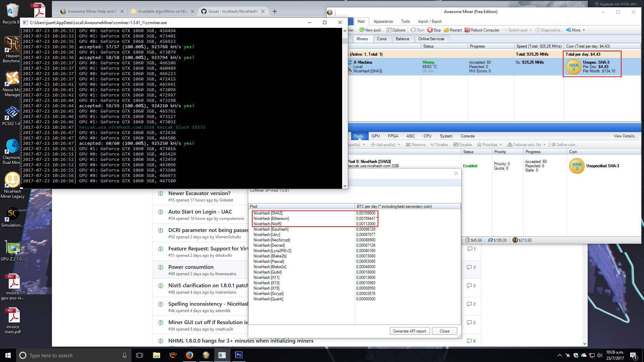
Task: Switch to the Appearance ribbon tab
Action: coord(383,21)
